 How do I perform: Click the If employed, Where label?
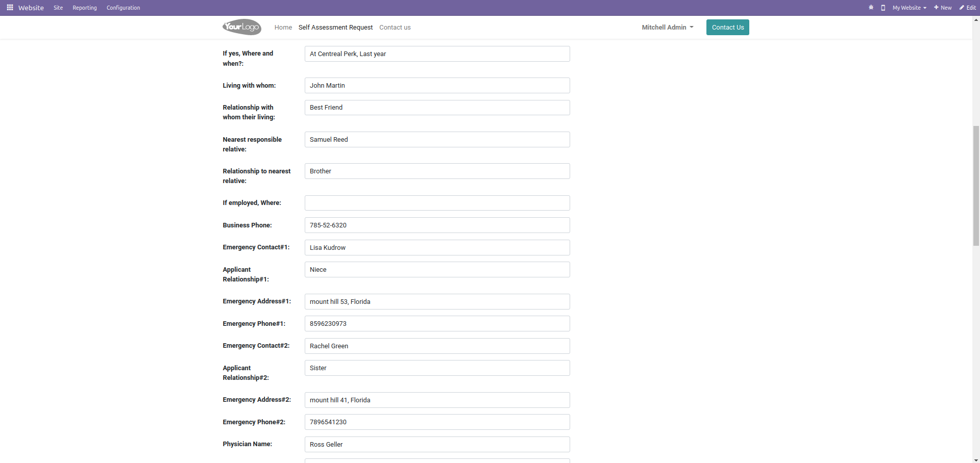point(252,203)
